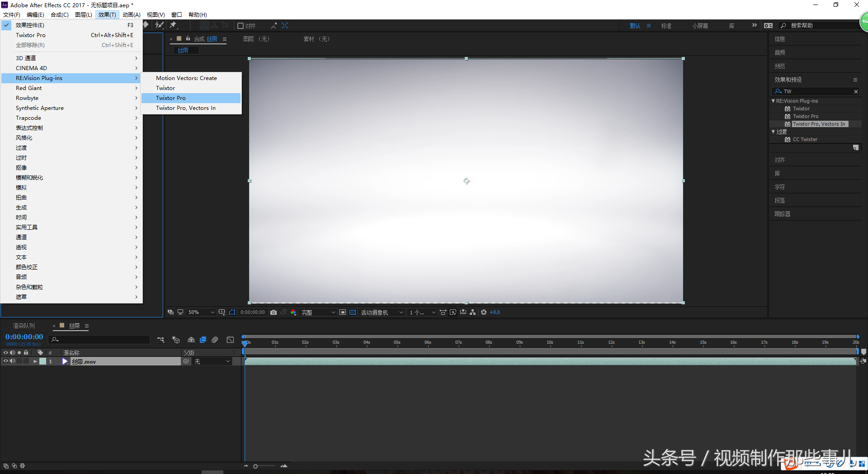Mute the audio of the 丝带.mov layer

point(13,361)
